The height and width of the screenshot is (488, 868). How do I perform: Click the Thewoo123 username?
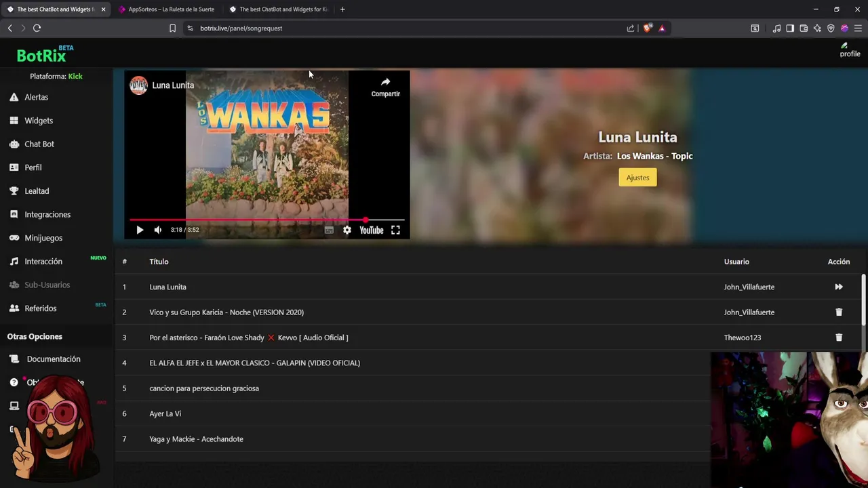pyautogui.click(x=742, y=338)
